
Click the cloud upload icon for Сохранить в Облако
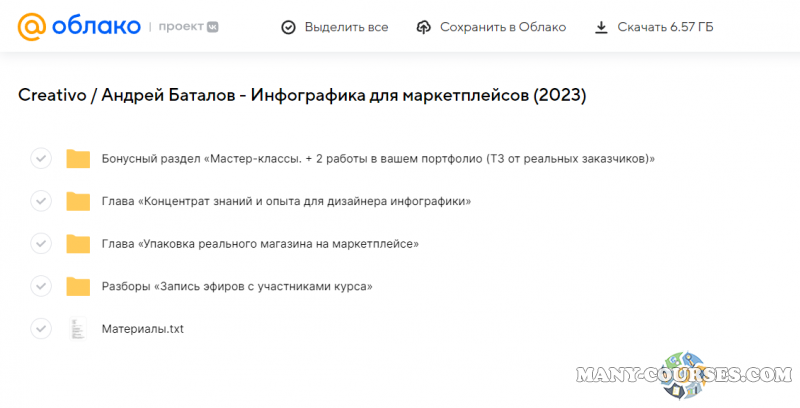[423, 27]
